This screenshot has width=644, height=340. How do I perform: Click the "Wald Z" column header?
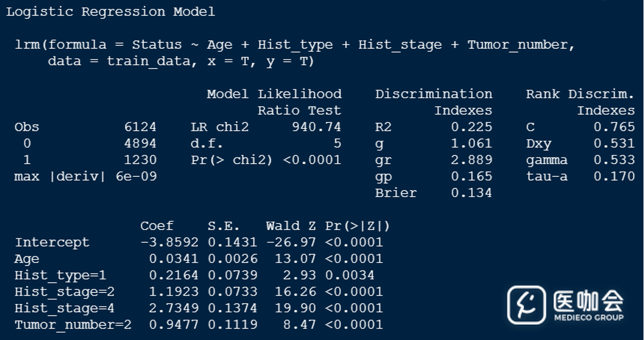(x=291, y=226)
